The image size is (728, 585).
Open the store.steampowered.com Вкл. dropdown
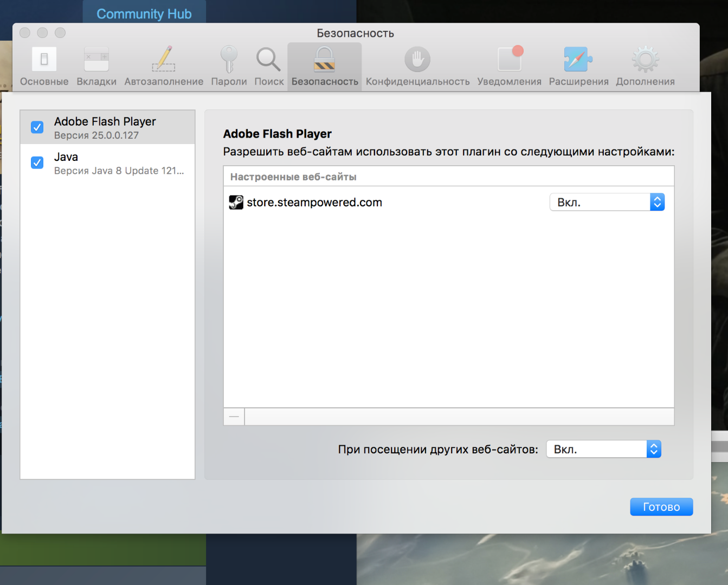pyautogui.click(x=607, y=202)
